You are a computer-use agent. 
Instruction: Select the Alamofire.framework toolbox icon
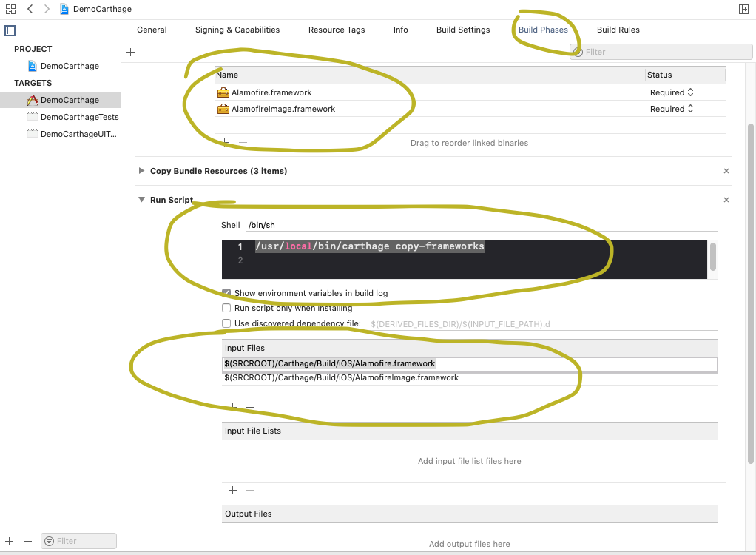coord(223,92)
